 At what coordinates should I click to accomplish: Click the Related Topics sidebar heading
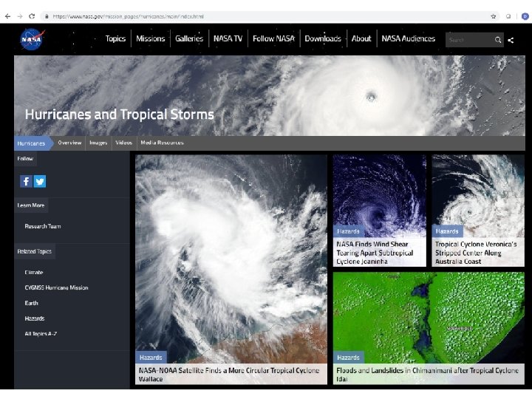click(x=35, y=251)
